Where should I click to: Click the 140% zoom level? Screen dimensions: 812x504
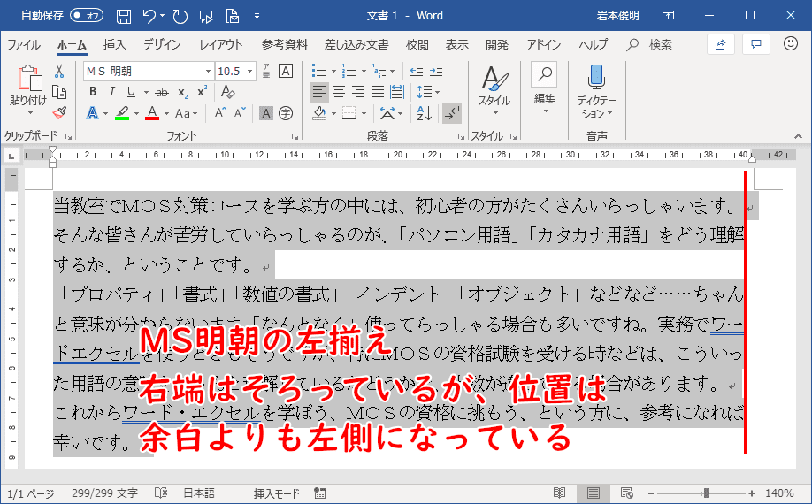click(779, 493)
